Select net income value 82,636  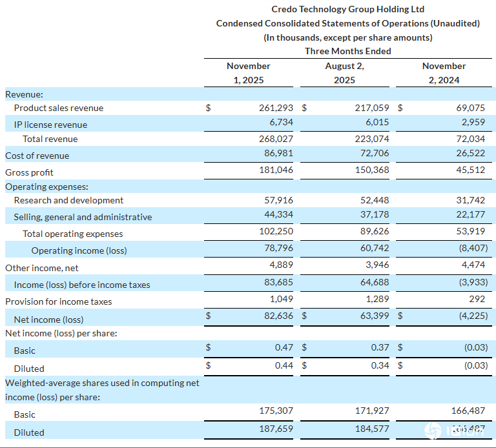(x=277, y=316)
